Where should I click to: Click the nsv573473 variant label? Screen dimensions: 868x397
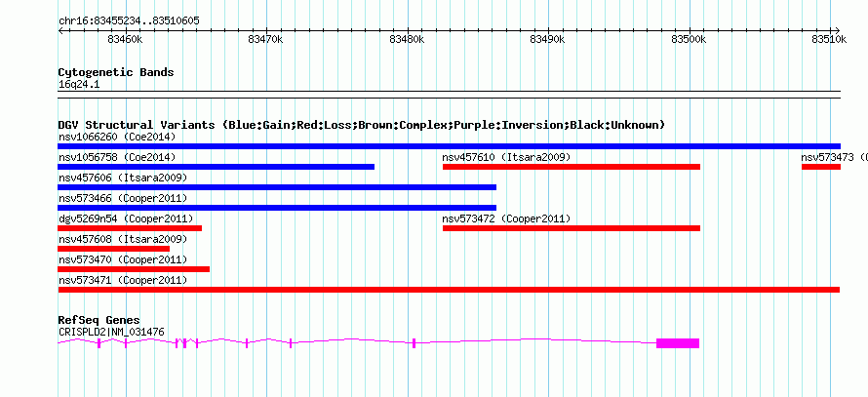click(x=834, y=157)
